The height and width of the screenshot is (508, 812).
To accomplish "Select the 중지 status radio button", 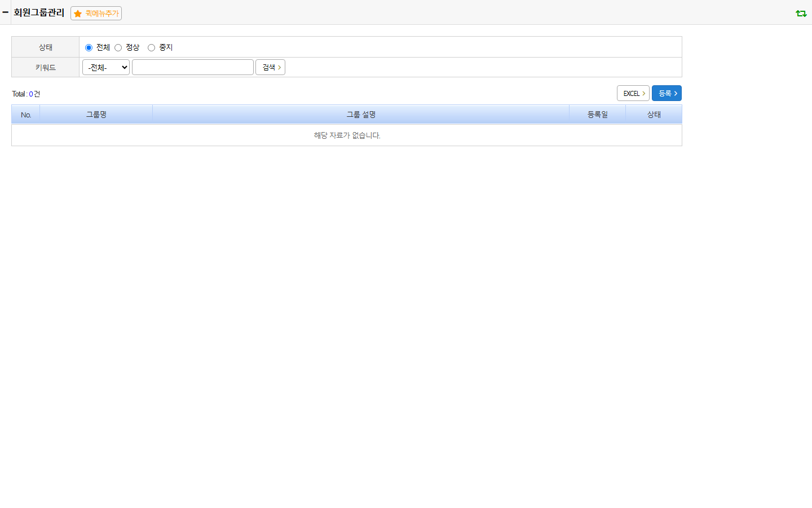I will pyautogui.click(x=151, y=47).
